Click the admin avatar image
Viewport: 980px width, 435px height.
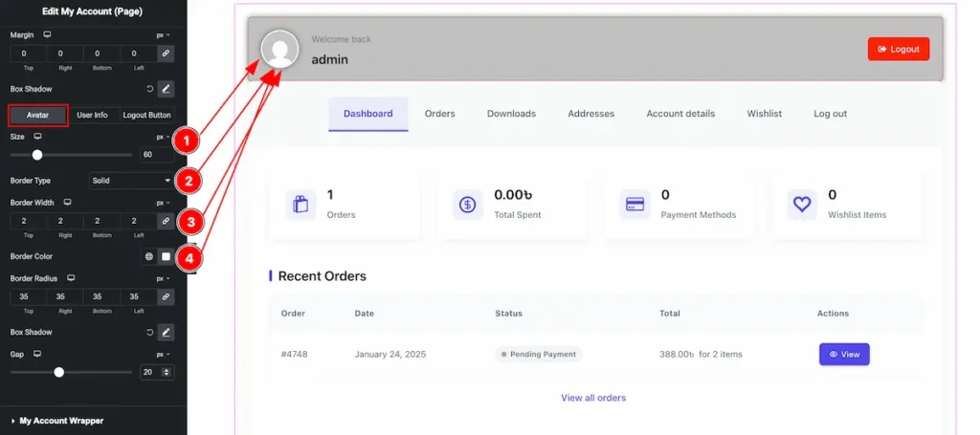[x=279, y=50]
